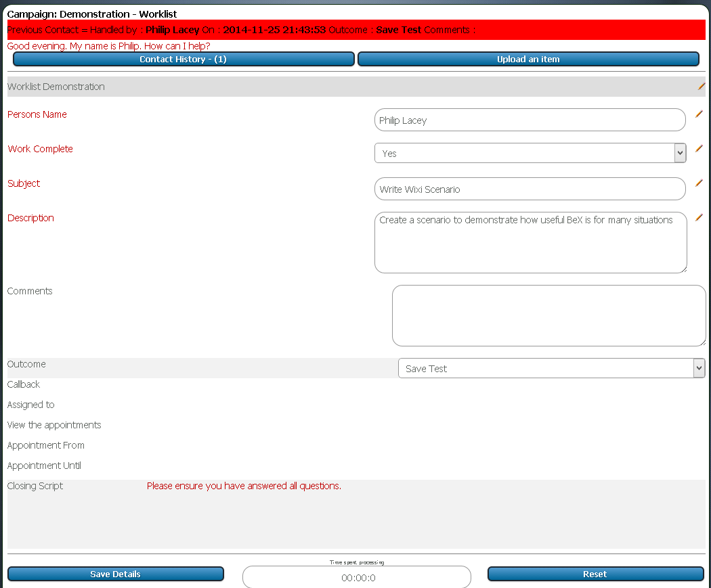The width and height of the screenshot is (711, 588).
Task: Select the View the appointments label
Action: (54, 425)
